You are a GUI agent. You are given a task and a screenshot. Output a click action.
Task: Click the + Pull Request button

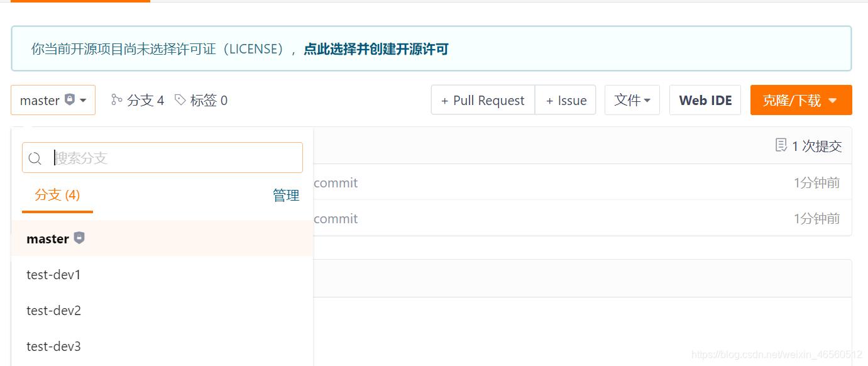(483, 100)
